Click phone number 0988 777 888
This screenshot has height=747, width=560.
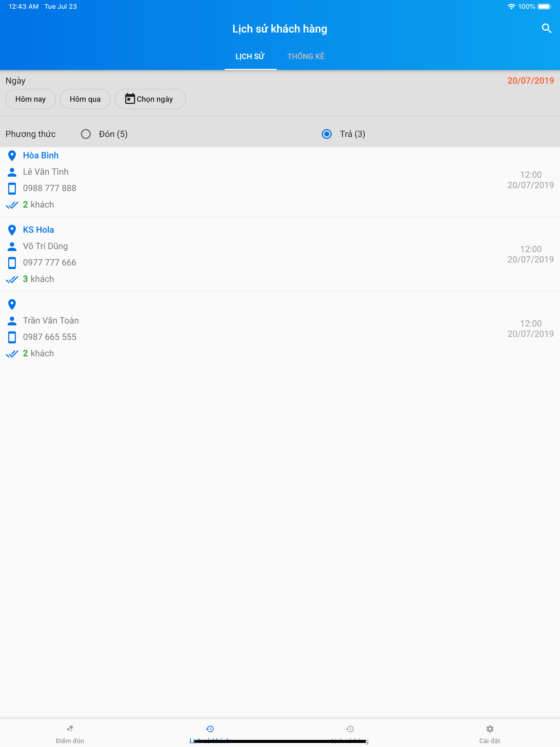click(x=50, y=188)
